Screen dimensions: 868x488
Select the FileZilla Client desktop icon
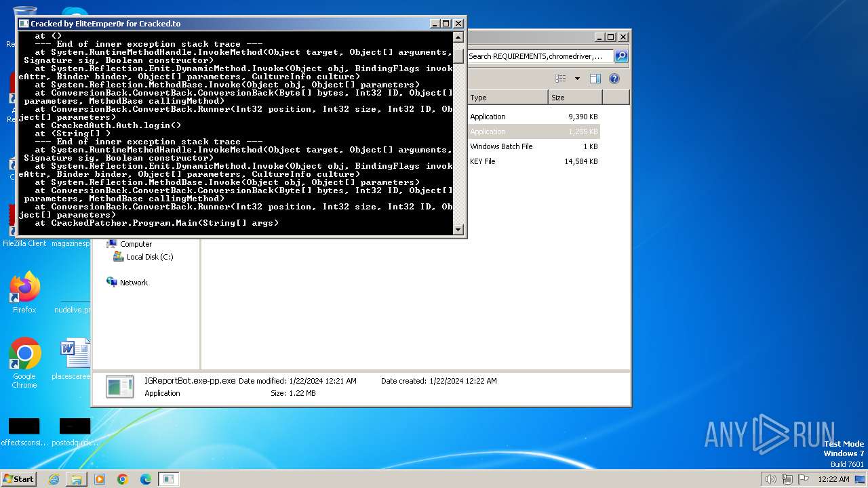pos(24,227)
